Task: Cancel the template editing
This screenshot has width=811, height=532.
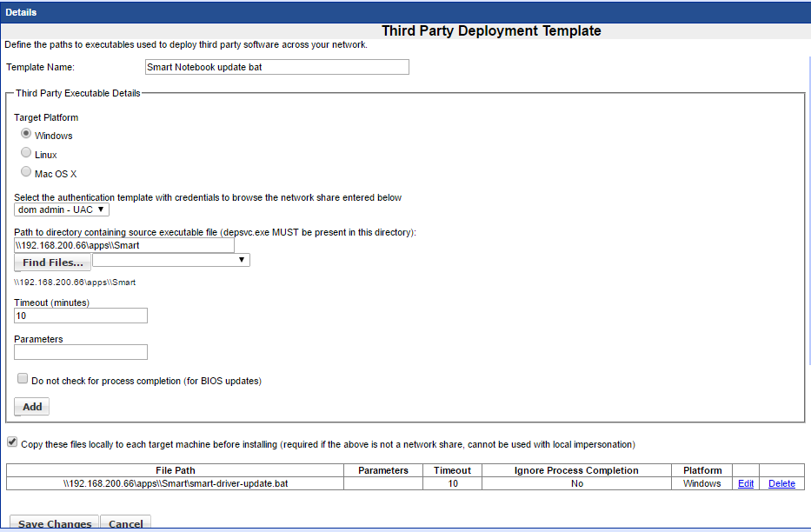Action: tap(126, 523)
